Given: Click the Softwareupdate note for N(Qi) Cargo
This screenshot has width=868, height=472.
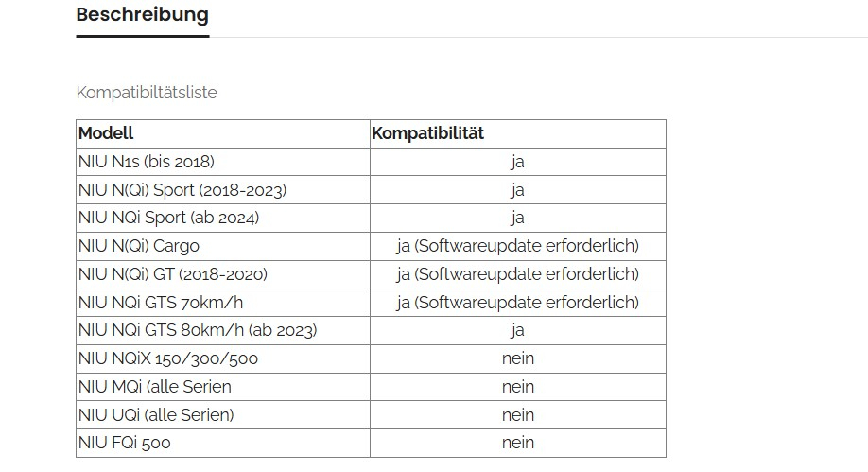Looking at the screenshot, I should pyautogui.click(x=517, y=246).
